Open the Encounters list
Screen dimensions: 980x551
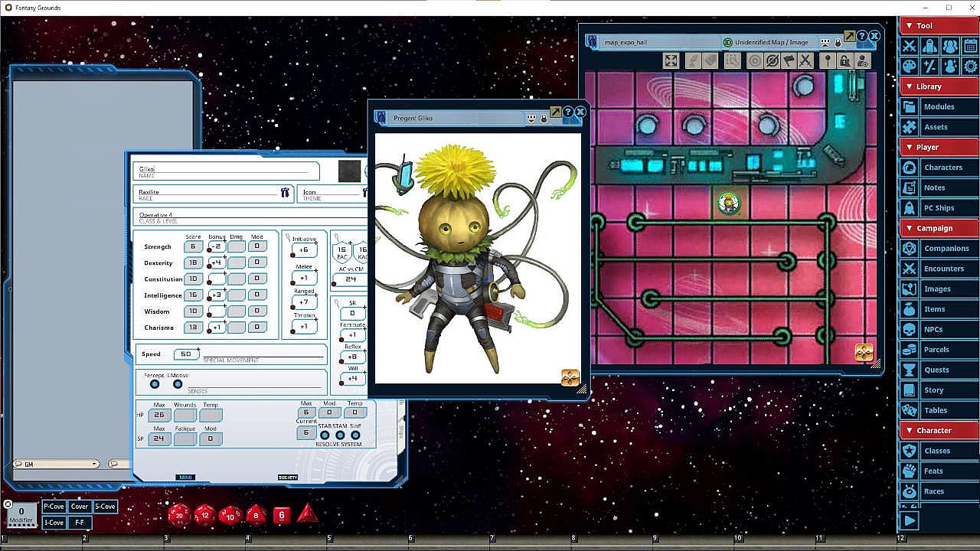point(939,269)
